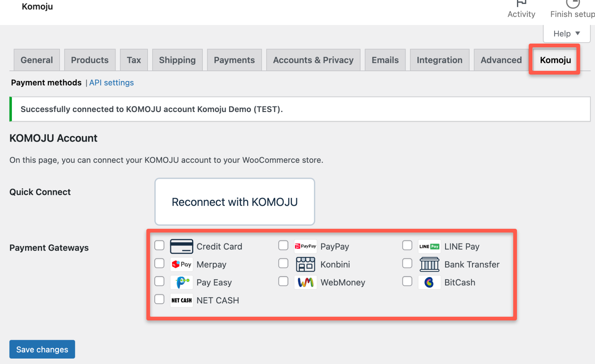This screenshot has width=595, height=364.
Task: Open the Activity panel
Action: 521,10
